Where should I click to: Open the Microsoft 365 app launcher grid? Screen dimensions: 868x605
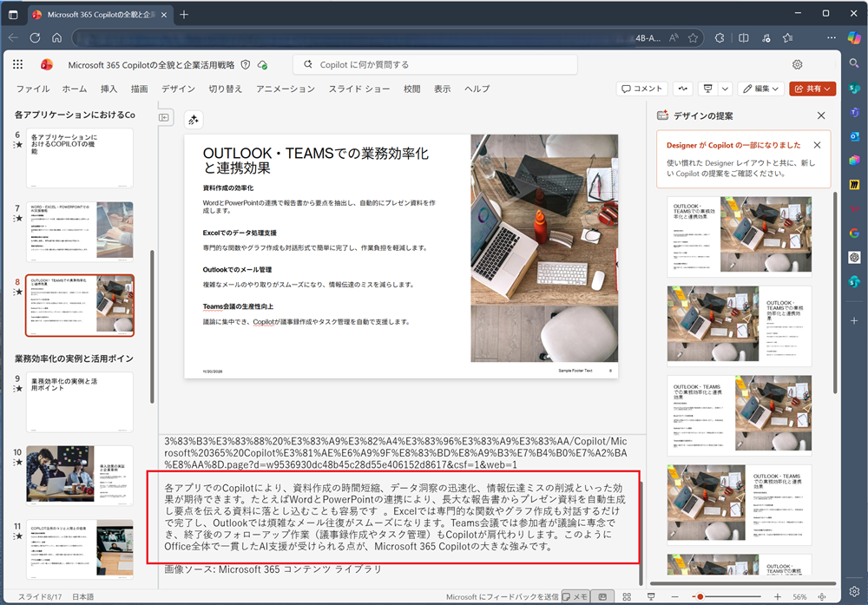[18, 64]
